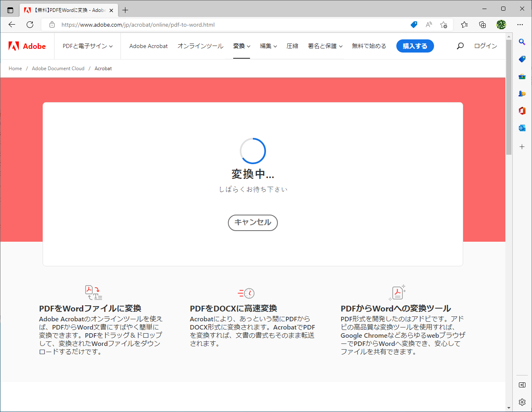
Task: Click the browser address bar URL field
Action: pyautogui.click(x=164, y=25)
